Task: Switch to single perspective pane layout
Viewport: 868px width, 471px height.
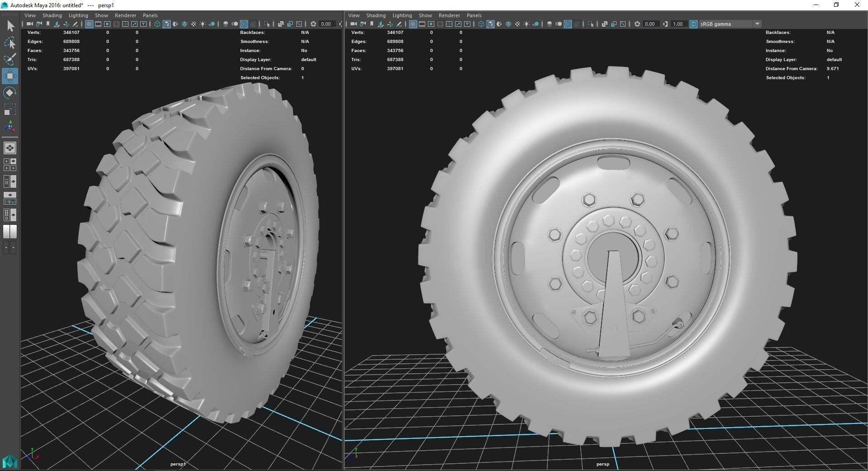Action: [10, 148]
